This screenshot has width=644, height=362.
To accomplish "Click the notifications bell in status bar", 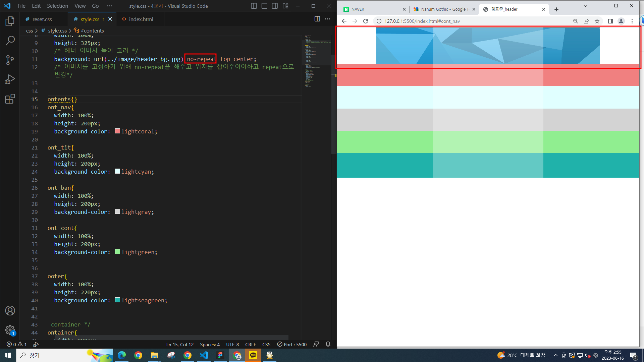I will pos(328,344).
